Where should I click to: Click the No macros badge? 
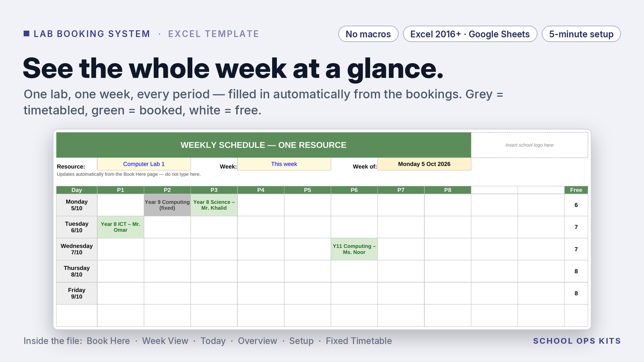(x=368, y=34)
